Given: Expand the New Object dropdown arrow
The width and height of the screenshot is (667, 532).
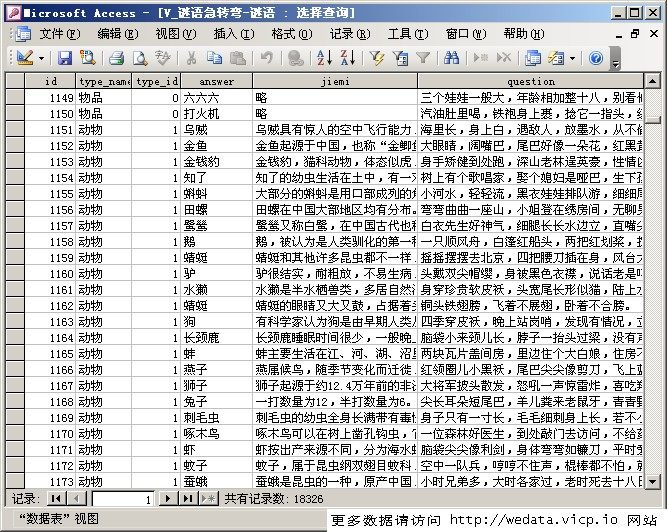Looking at the screenshot, I should click(572, 58).
